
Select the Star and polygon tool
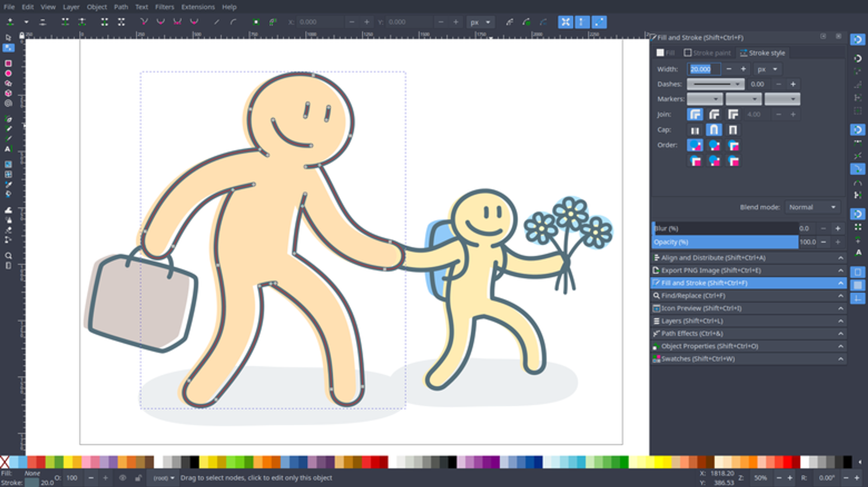(x=8, y=84)
